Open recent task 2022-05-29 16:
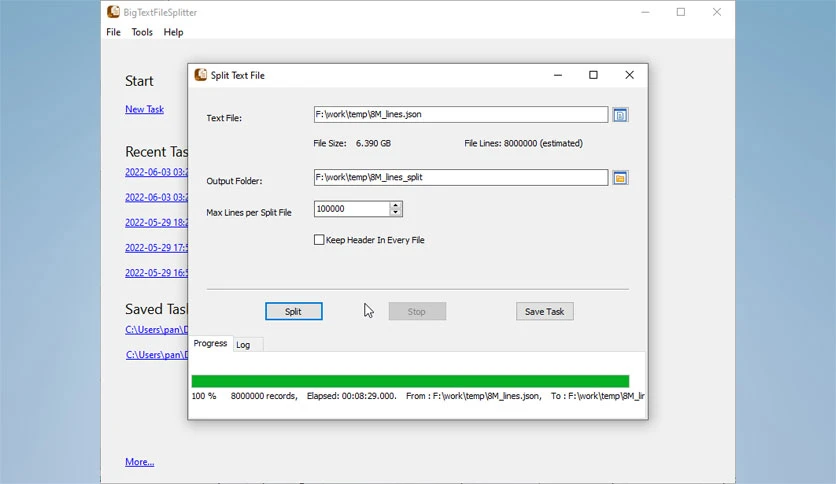The width and height of the screenshot is (836, 484). 156,272
